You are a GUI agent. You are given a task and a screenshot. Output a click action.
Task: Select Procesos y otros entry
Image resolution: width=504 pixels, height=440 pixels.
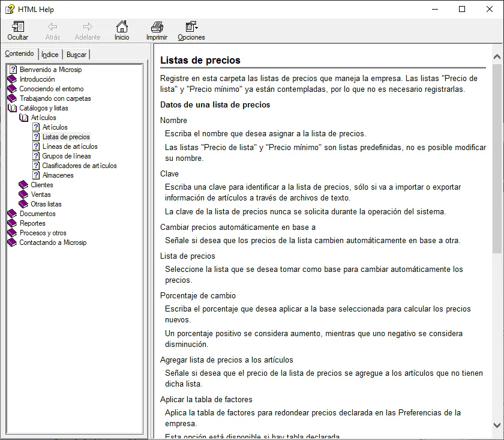point(43,233)
